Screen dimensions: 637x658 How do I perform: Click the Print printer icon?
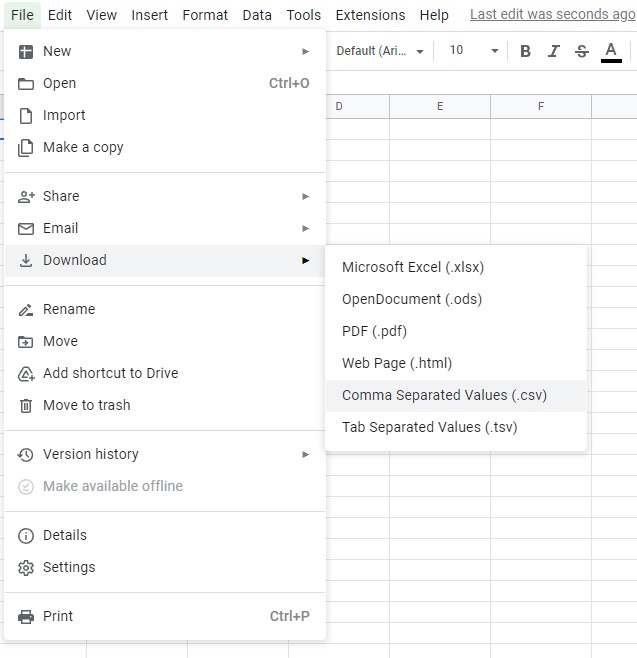pyautogui.click(x=26, y=616)
